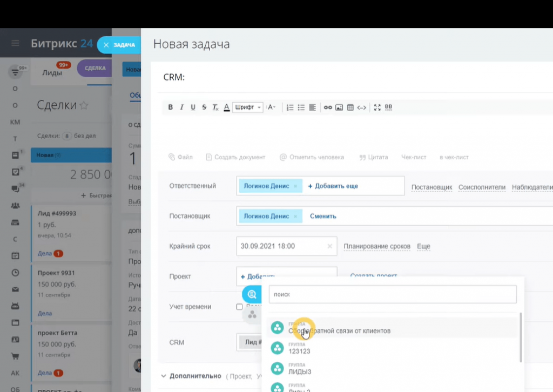Click Сменить next to Постановщик
553x392 pixels.
[323, 216]
